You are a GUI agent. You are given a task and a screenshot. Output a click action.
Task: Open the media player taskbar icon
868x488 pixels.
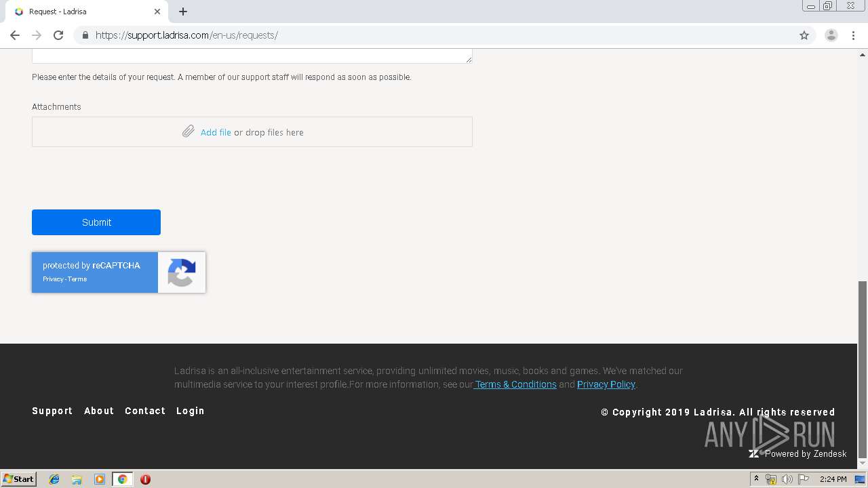[x=100, y=479]
